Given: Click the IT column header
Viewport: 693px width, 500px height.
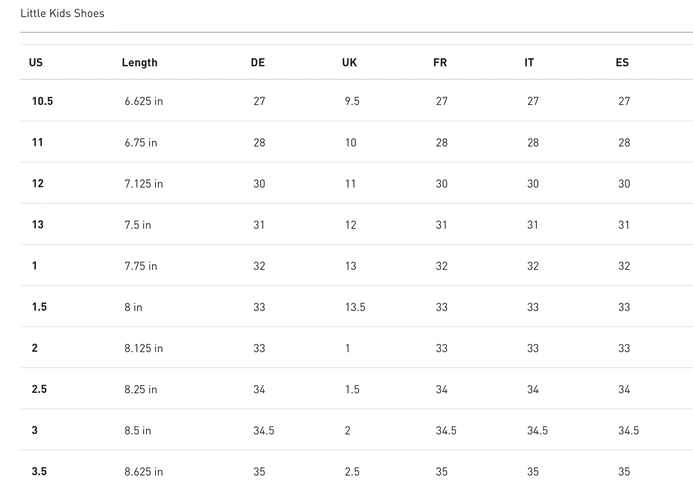Looking at the screenshot, I should coord(529,62).
